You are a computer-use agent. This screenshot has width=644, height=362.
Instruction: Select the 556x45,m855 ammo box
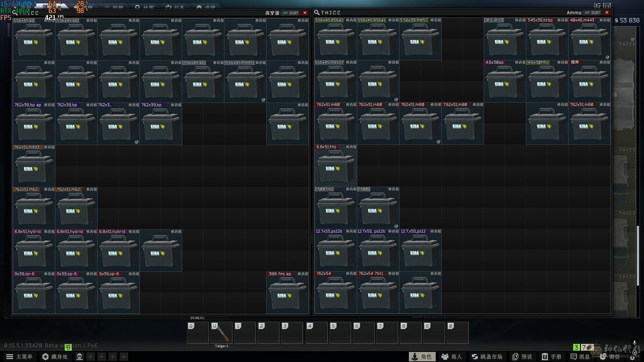[336, 81]
